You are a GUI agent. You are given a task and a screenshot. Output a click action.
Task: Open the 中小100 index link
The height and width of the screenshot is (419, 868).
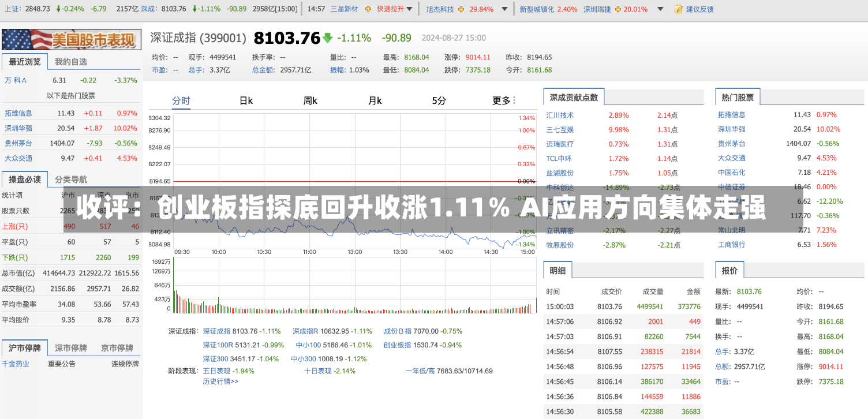click(308, 345)
